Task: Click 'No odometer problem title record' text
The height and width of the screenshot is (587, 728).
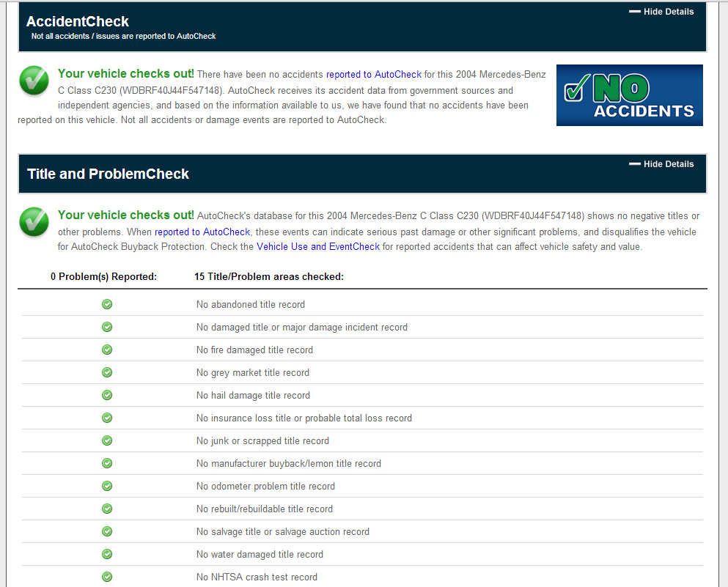Action: point(265,487)
